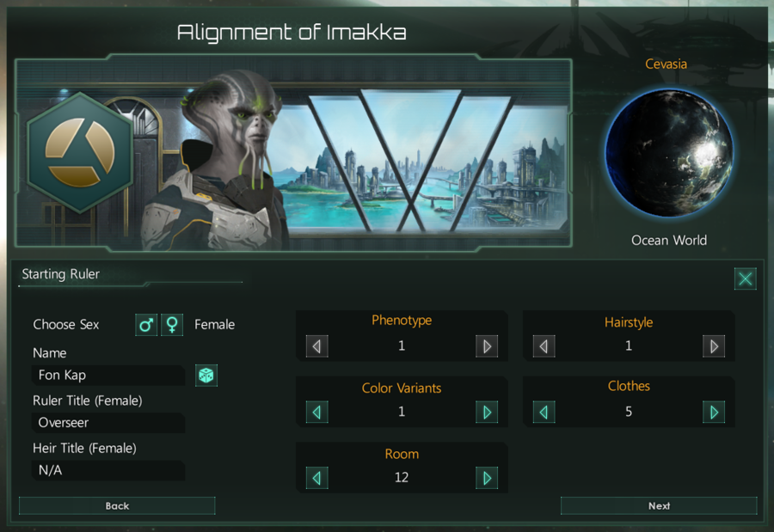The width and height of the screenshot is (774, 532).
Task: Edit the ruler name Fon Kap field
Action: tap(109, 376)
